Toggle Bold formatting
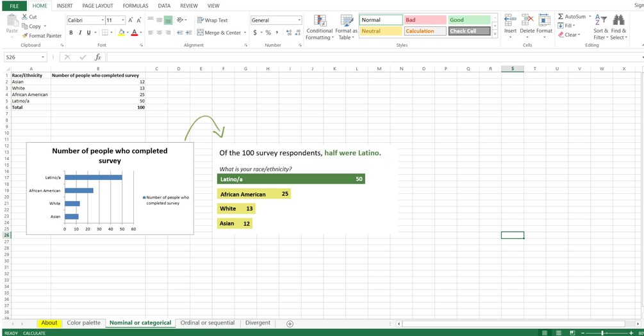The height and width of the screenshot is (336, 644). (x=71, y=33)
